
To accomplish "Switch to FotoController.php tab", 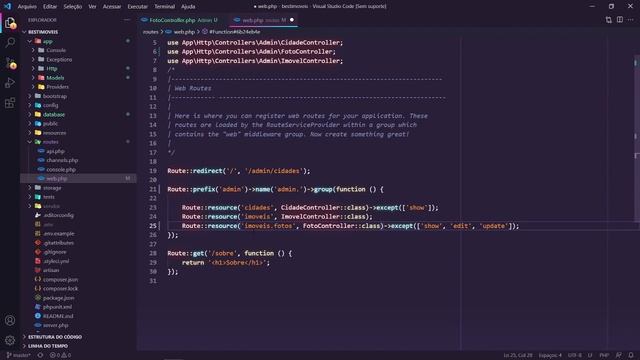I will click(180, 20).
